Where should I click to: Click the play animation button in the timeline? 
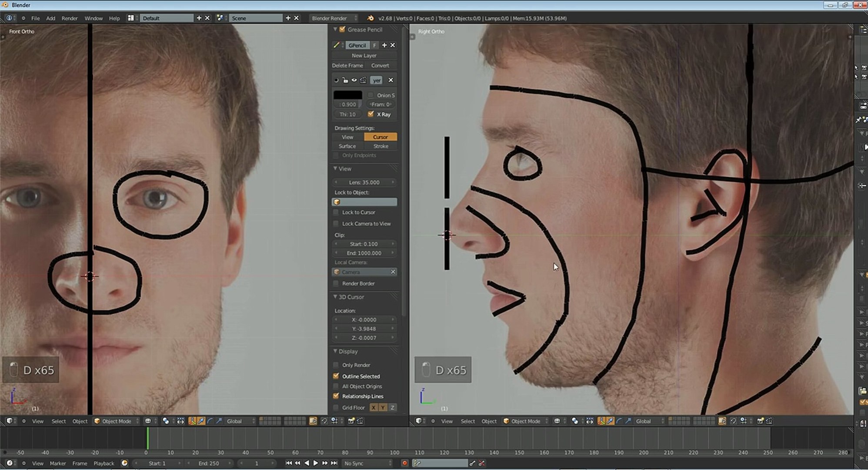[x=316, y=463]
